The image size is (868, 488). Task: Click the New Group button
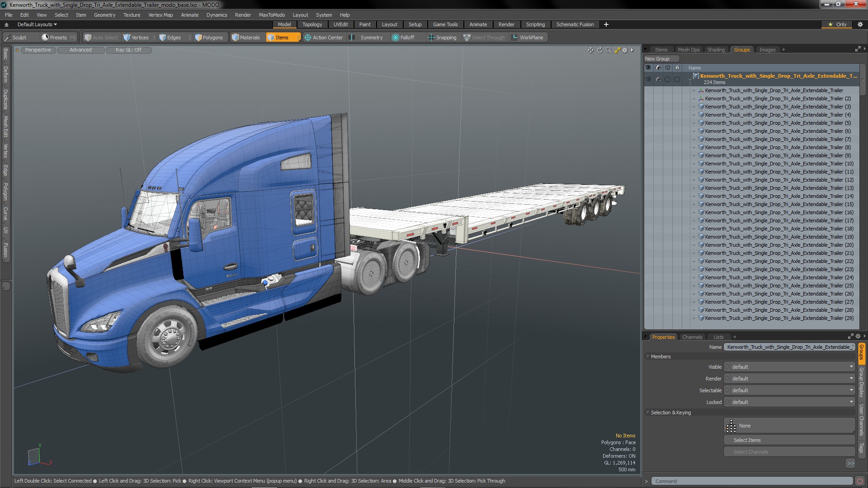[x=661, y=59]
